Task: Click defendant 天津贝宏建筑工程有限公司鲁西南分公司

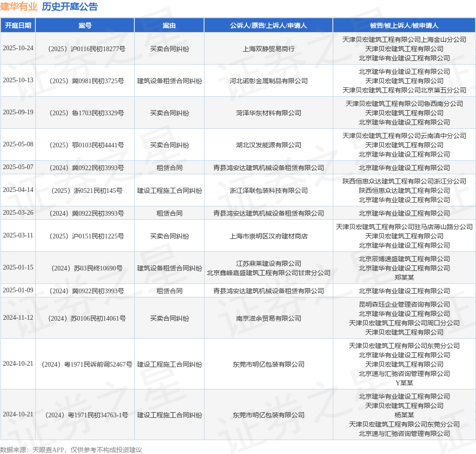Action: tap(404, 104)
